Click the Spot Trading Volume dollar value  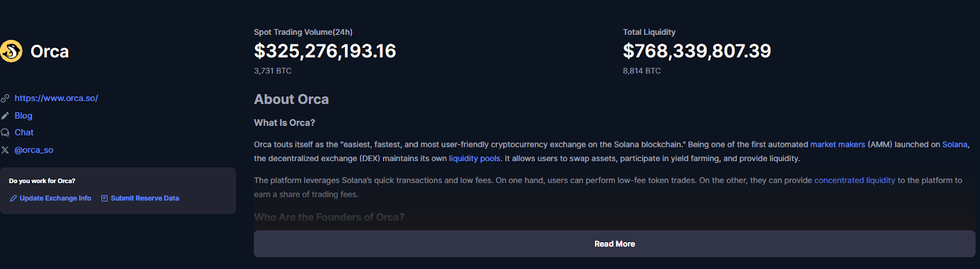(325, 51)
